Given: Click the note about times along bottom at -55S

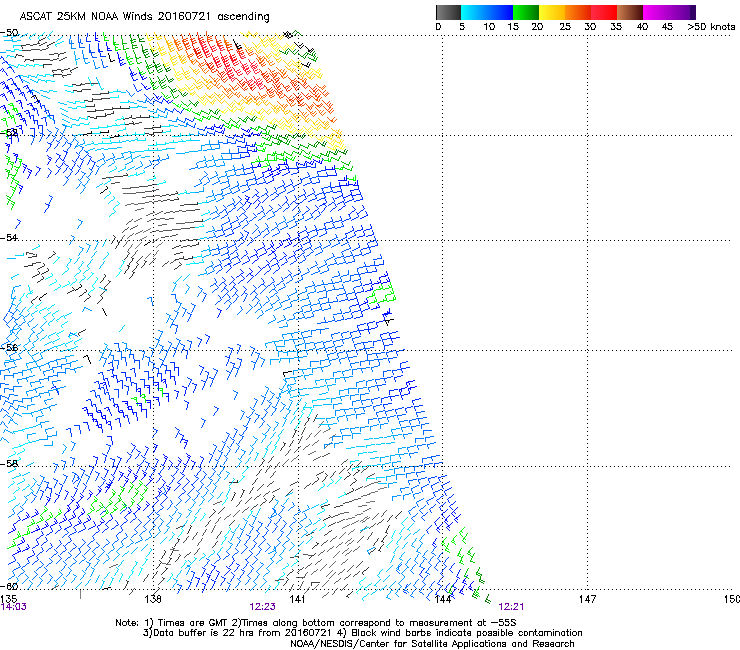Looking at the screenshot, I should click(376, 623).
